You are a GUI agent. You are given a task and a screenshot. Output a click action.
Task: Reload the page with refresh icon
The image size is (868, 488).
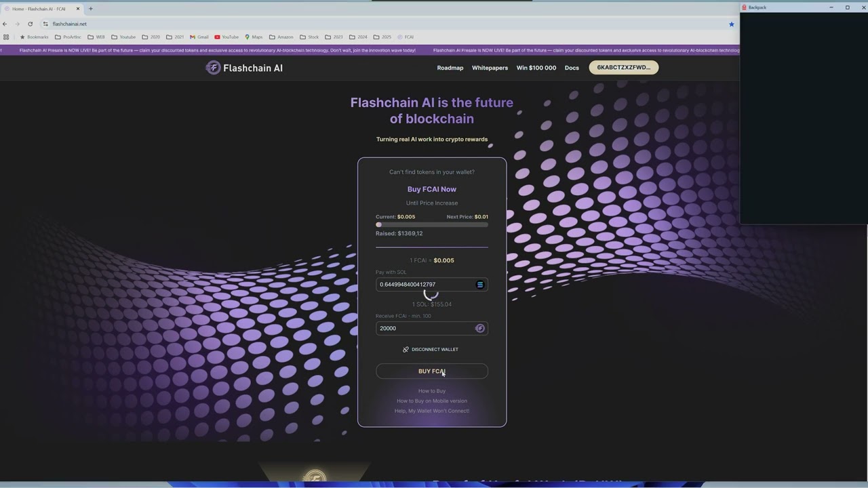pos(30,24)
